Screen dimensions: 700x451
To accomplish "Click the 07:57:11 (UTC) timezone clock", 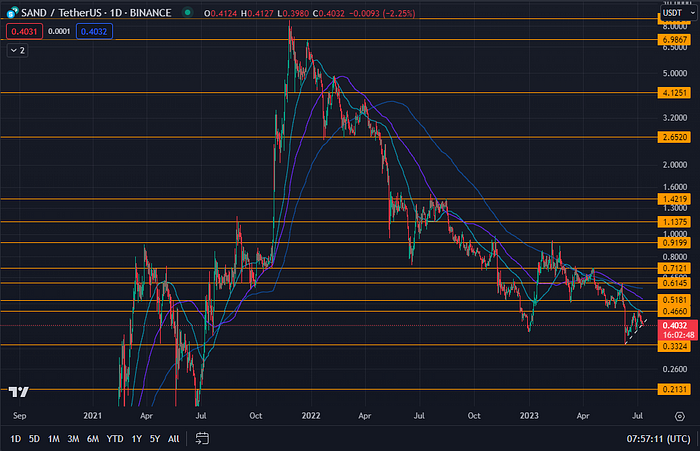I will (x=658, y=439).
